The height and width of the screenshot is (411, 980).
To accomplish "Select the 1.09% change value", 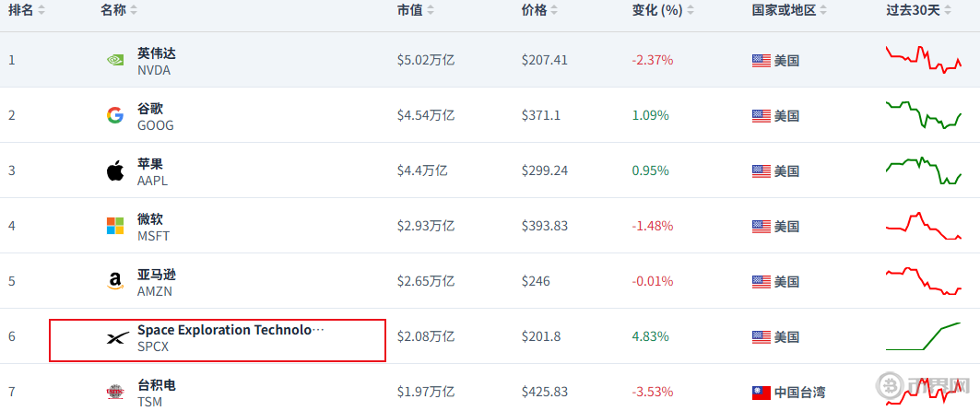I will pyautogui.click(x=651, y=115).
